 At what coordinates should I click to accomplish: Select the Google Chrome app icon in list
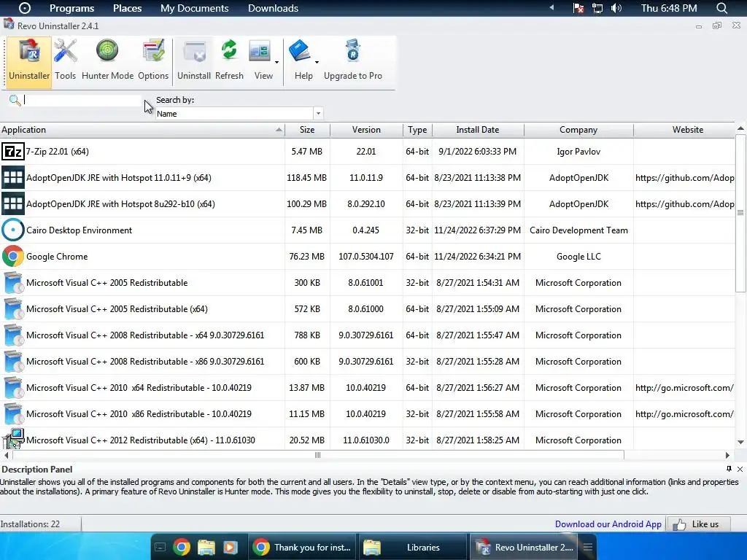click(x=13, y=256)
